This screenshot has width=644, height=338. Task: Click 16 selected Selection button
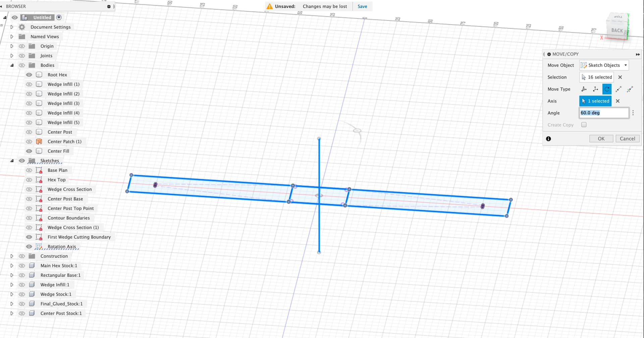pos(596,77)
